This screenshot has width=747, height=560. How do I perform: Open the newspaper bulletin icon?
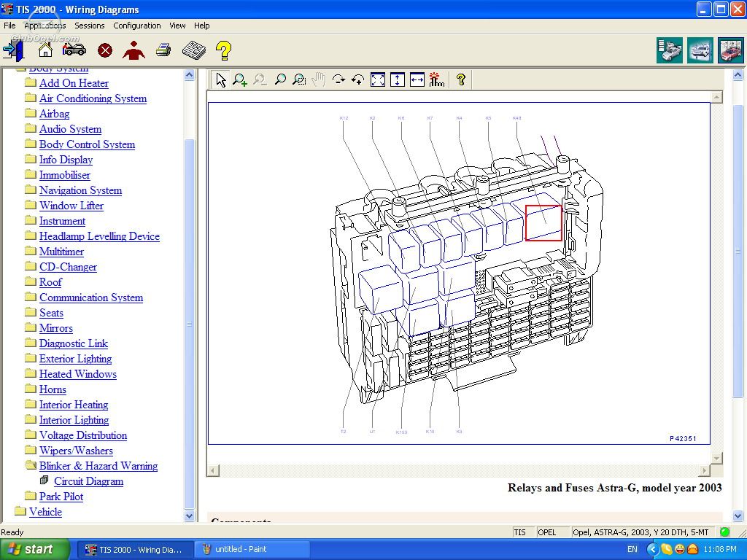click(194, 50)
